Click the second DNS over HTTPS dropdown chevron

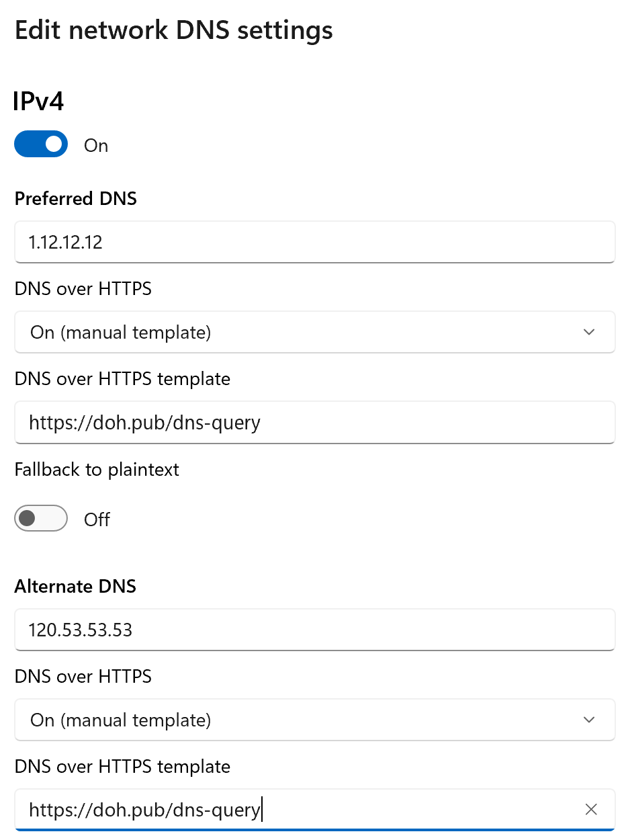[588, 720]
